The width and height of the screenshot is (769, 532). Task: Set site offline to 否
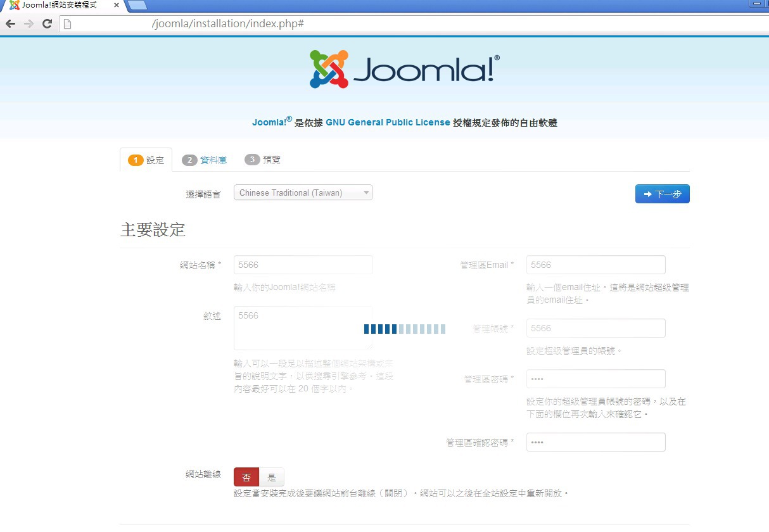(x=246, y=478)
